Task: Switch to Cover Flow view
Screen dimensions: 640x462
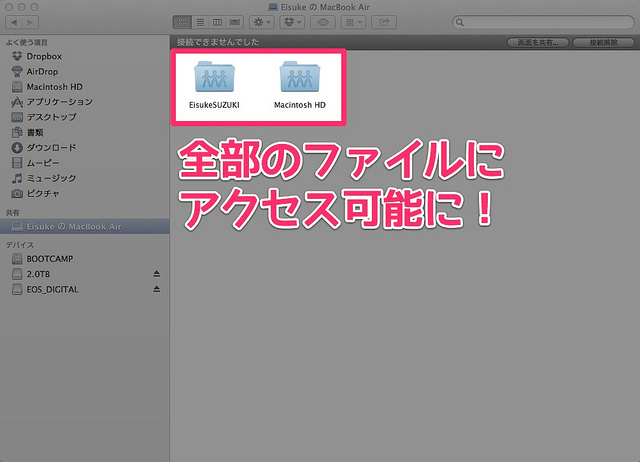Action: point(235,22)
